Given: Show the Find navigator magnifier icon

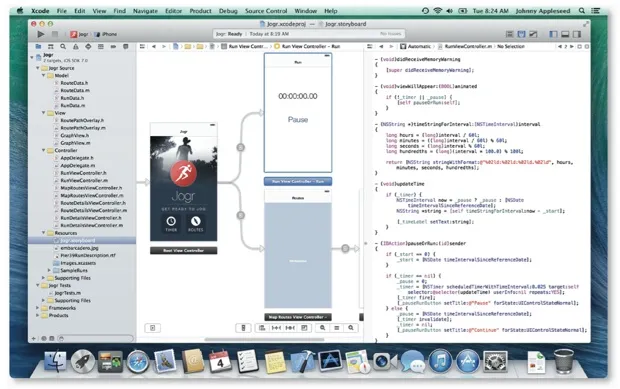Looking at the screenshot, I should tap(63, 47).
